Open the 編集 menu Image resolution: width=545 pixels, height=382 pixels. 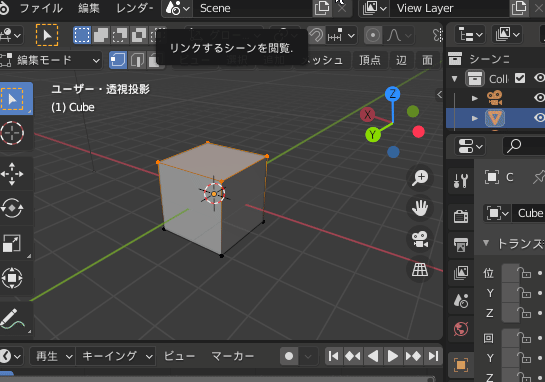(x=89, y=8)
